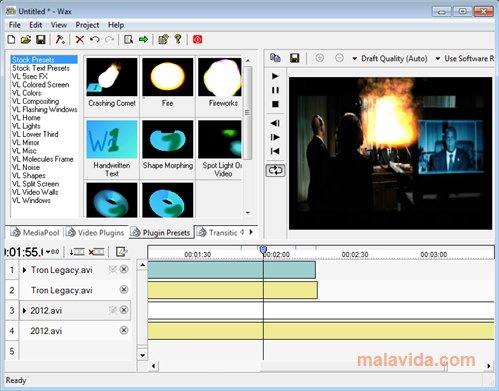Click the add media files toolbar icon
The height and width of the screenshot is (391, 499).
(60, 40)
